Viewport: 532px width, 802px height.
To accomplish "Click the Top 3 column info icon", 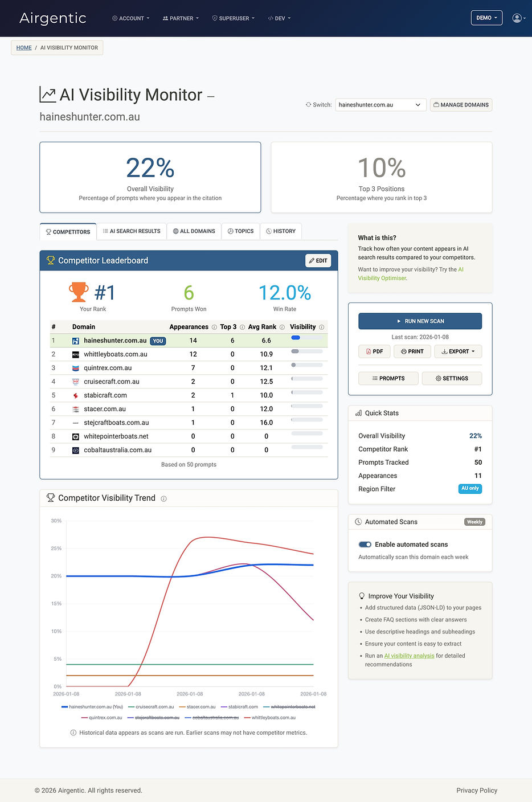I will pyautogui.click(x=242, y=328).
